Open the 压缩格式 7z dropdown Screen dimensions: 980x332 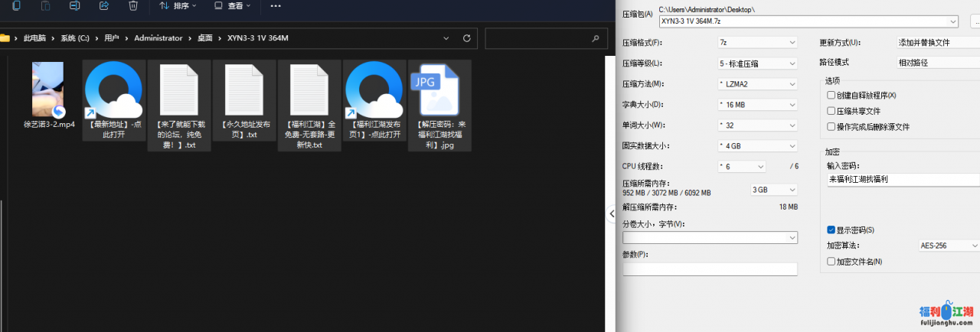pos(757,43)
